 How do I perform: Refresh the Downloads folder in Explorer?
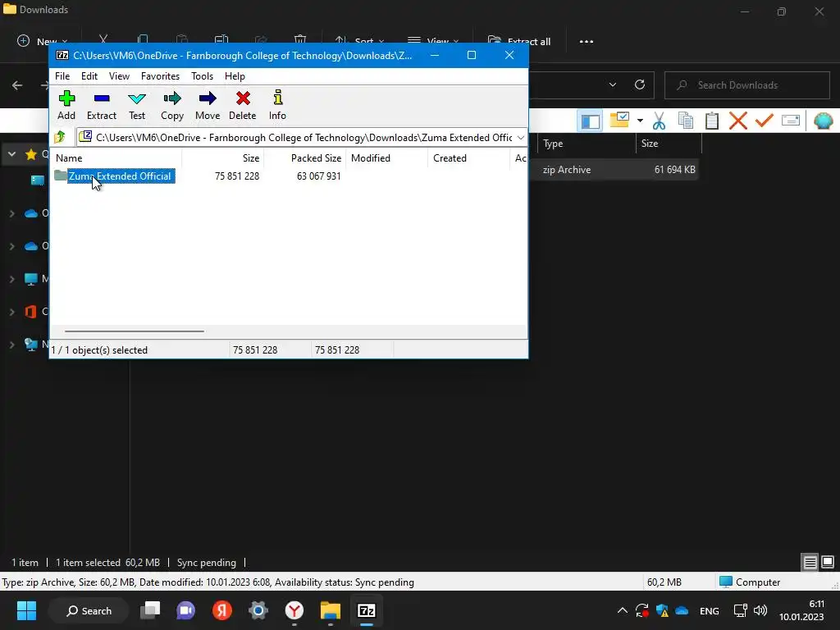pyautogui.click(x=640, y=84)
